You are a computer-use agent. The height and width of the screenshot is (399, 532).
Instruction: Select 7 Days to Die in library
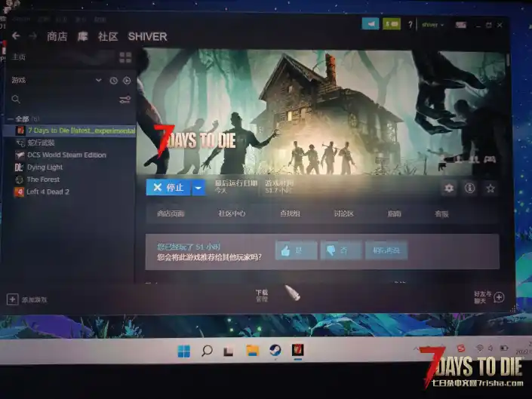tap(71, 130)
